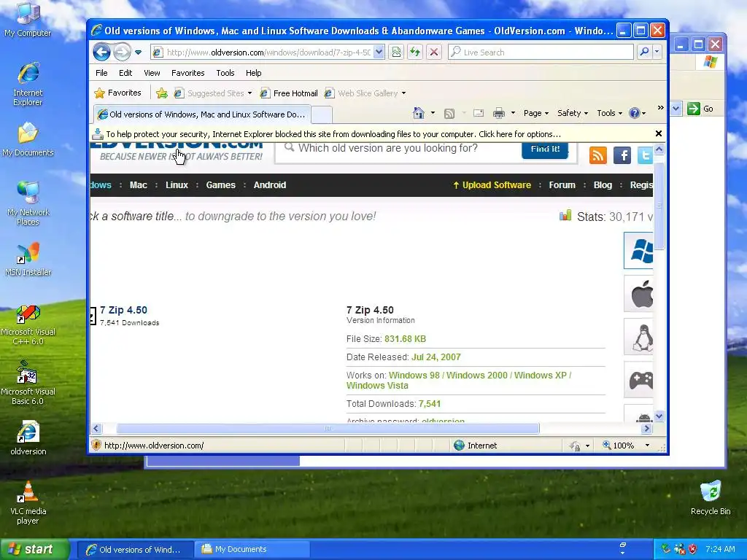Viewport: 747px width, 560px height.
Task: Open the File menu
Action: 101,73
